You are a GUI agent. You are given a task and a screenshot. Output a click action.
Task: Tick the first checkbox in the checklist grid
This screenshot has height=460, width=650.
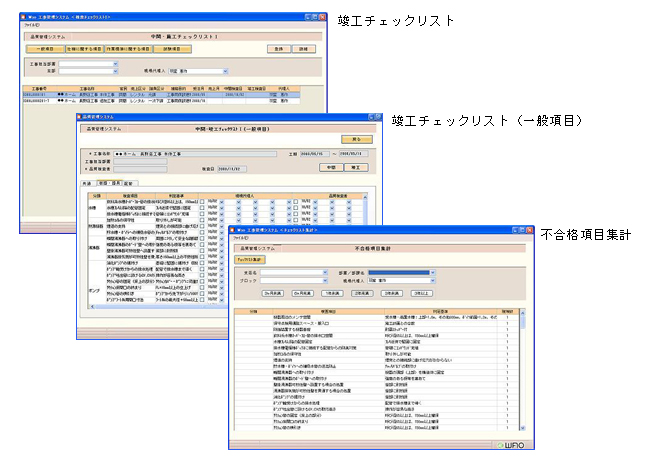[201, 201]
